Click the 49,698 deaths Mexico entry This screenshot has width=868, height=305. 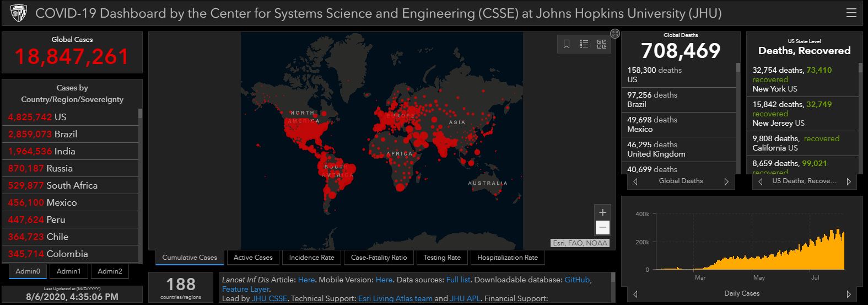click(x=680, y=125)
